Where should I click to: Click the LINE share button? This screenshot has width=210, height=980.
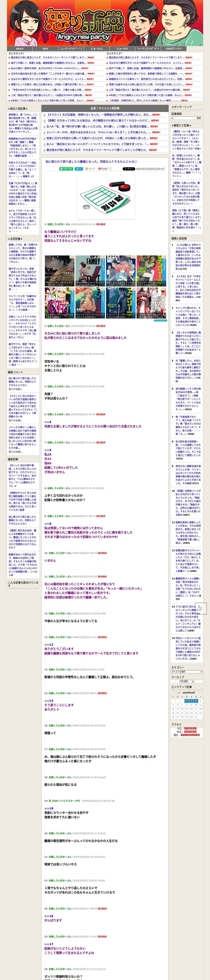point(66,169)
